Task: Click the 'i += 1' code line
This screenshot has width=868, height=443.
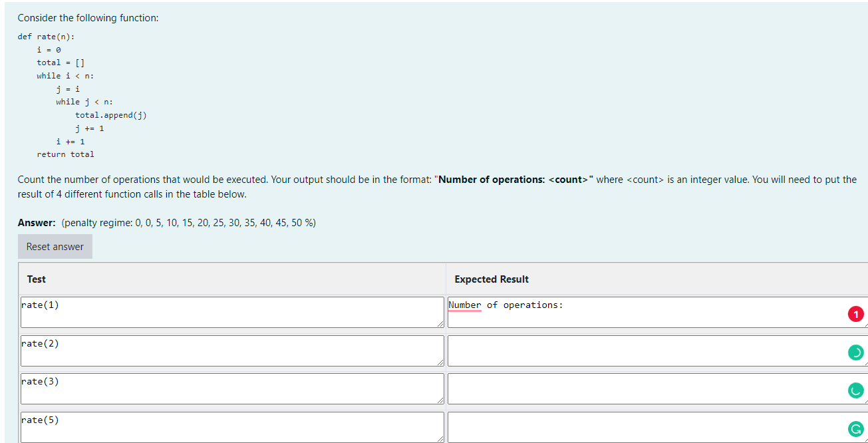Action: [71, 141]
